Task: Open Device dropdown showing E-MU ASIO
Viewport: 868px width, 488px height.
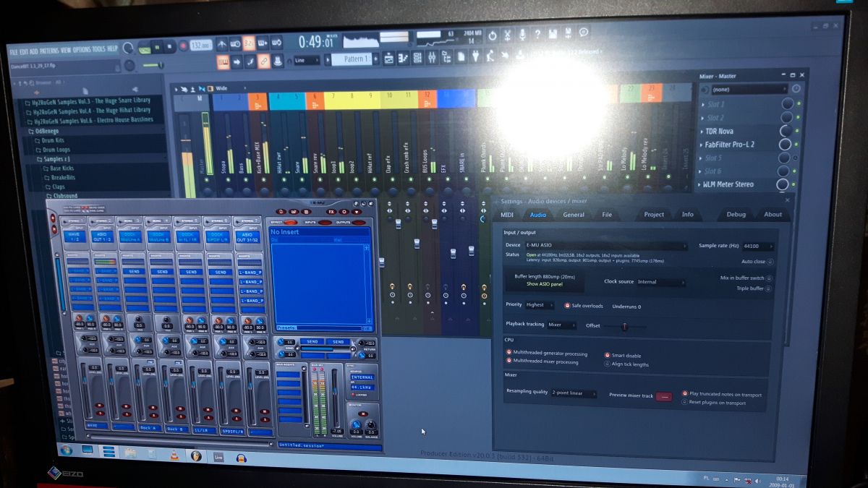Action: coord(605,246)
